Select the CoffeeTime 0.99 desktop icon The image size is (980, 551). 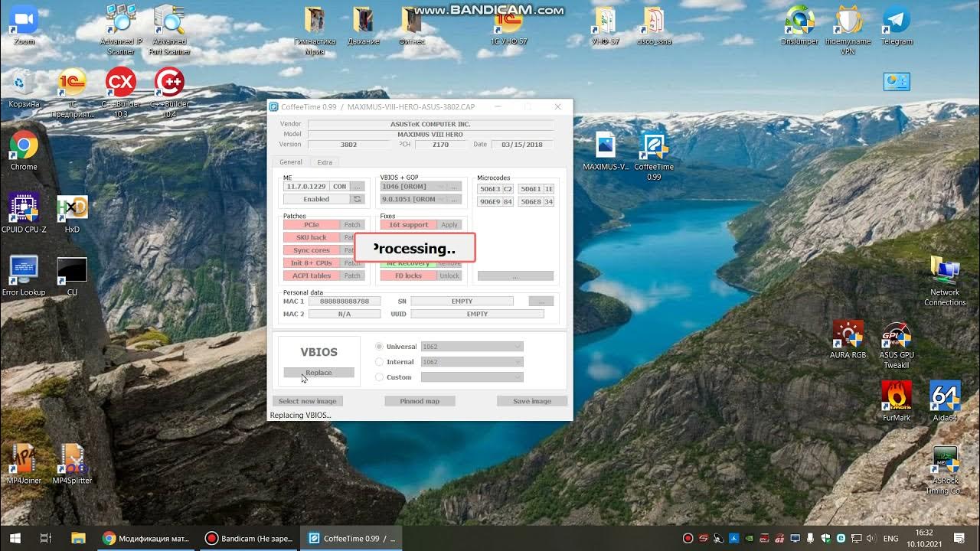(654, 155)
